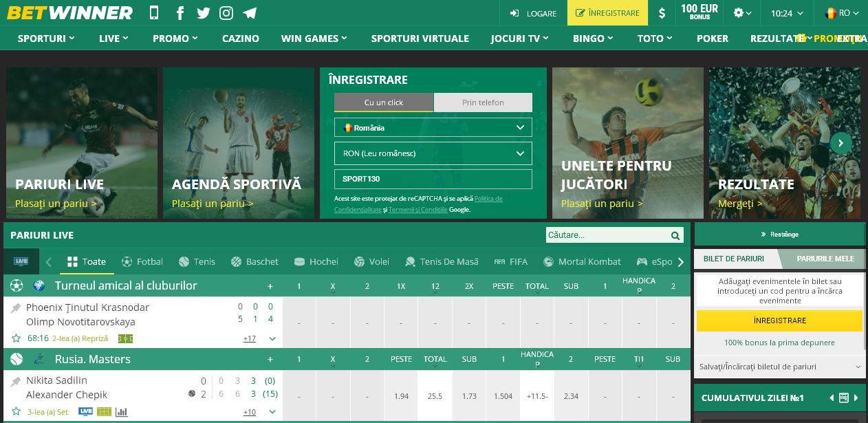Open the WIN GAMES menu

(315, 39)
